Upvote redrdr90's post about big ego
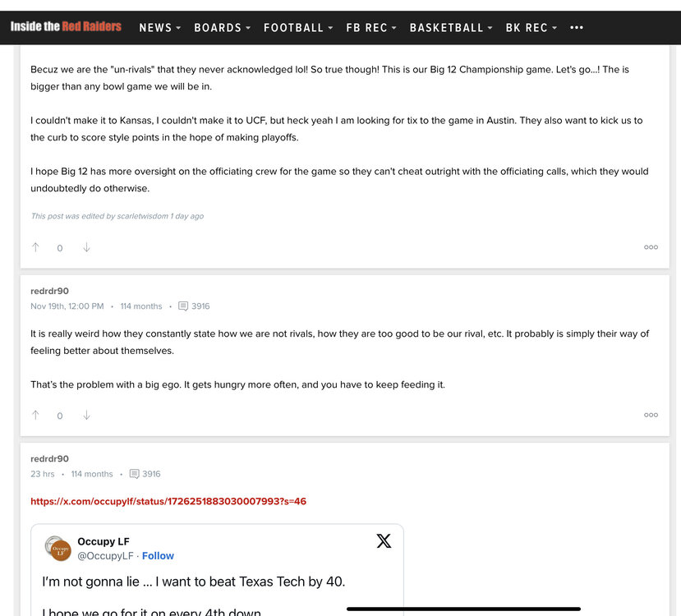Screen dimensions: 681x616 pyautogui.click(x=35, y=415)
